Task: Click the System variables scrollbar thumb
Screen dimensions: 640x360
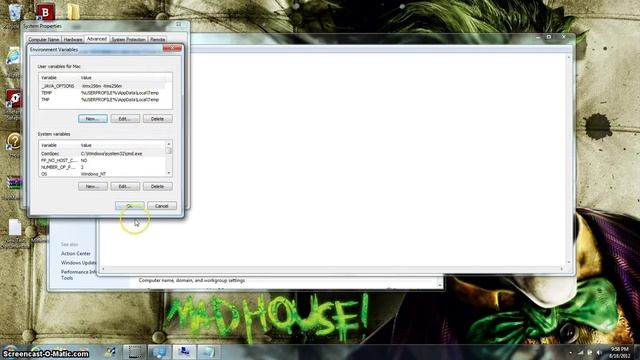Action: (169, 151)
